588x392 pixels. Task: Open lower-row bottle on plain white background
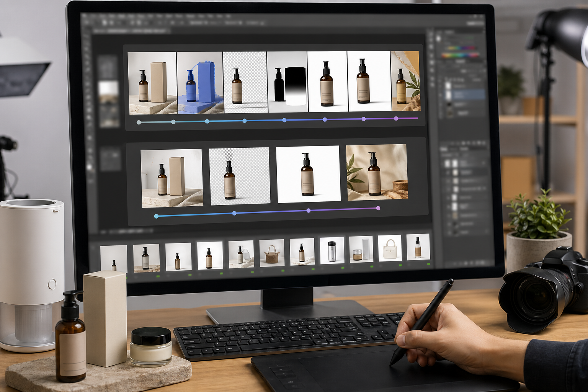pos(308,174)
